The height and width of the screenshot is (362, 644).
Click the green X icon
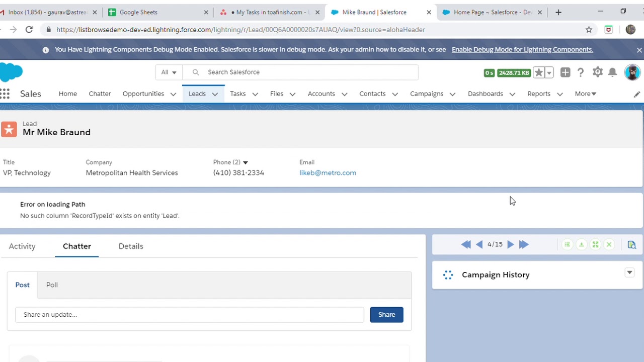pyautogui.click(x=609, y=244)
